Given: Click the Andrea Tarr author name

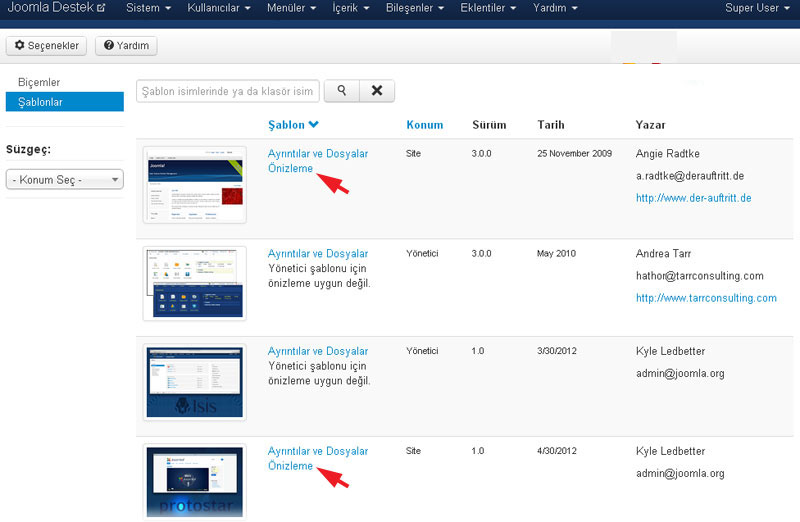Looking at the screenshot, I should tap(663, 254).
